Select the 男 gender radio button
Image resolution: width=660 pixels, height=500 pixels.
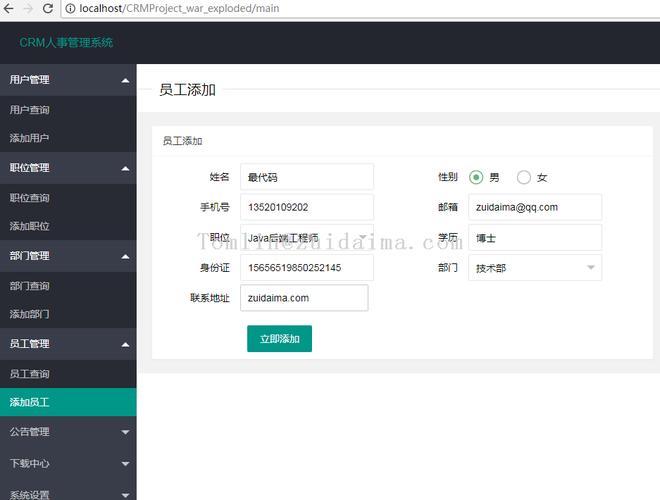[476, 178]
